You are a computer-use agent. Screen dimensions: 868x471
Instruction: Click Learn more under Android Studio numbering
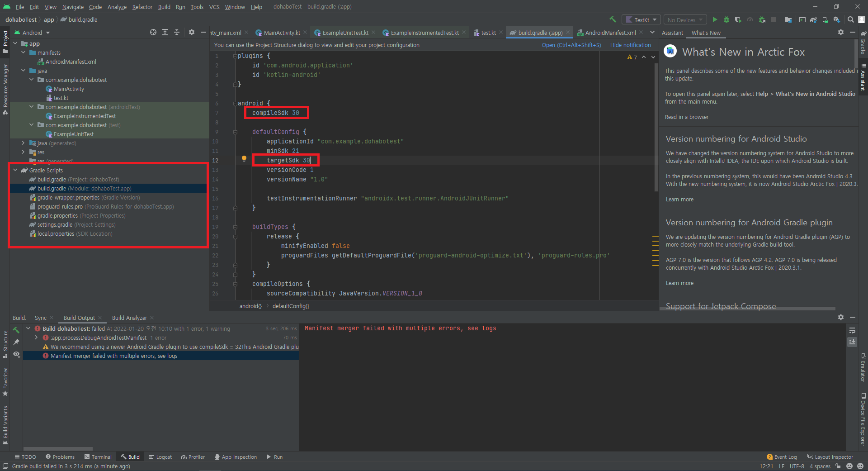[x=679, y=199]
